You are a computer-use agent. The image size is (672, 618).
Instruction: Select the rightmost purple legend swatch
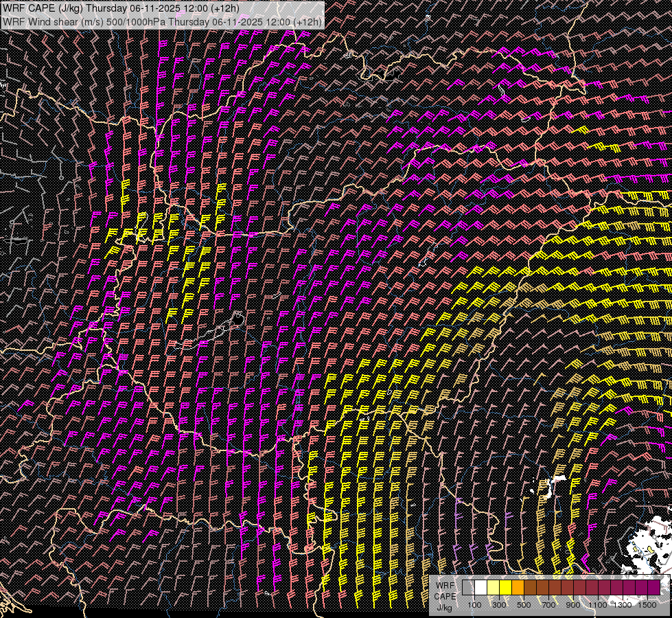pyautogui.click(x=653, y=587)
